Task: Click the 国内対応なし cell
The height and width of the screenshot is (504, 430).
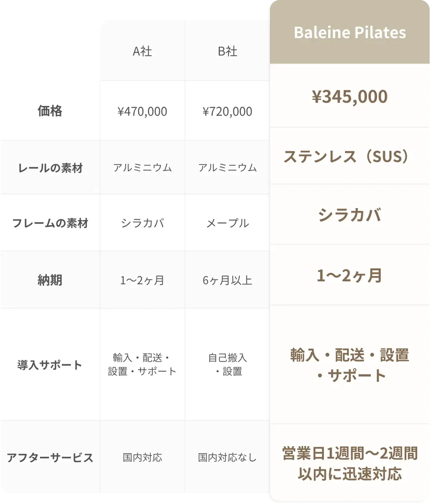Action: coord(227,457)
